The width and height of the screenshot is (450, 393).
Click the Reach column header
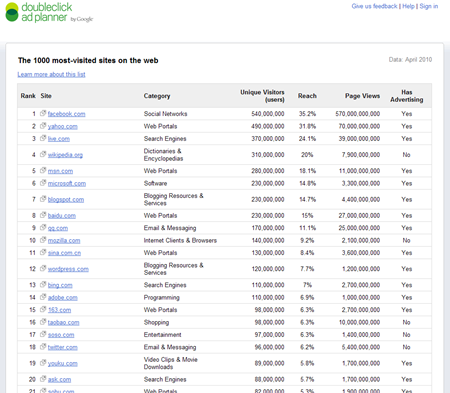[307, 96]
